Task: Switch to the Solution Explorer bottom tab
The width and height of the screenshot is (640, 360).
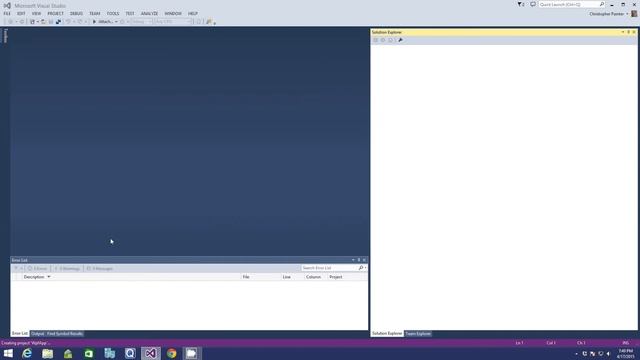Action: coord(387,333)
